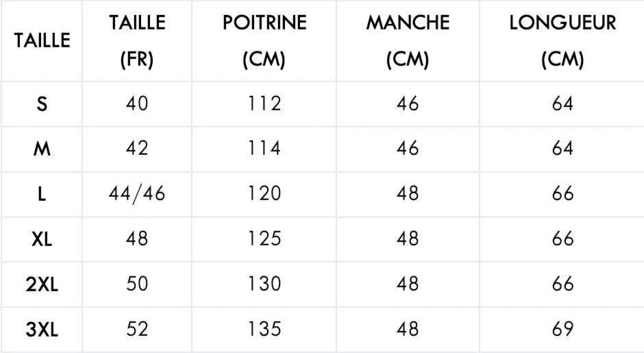Select the S size row label
Image resolution: width=644 pixels, height=353 pixels.
(42, 104)
